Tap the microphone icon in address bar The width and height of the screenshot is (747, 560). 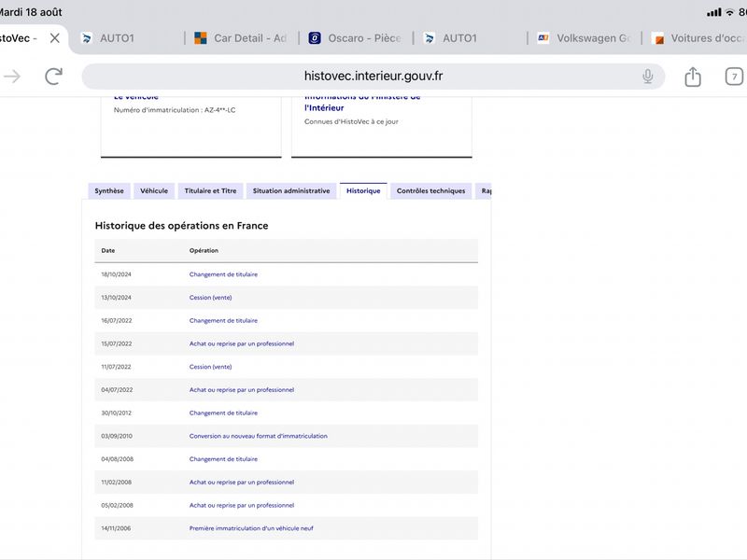coord(647,77)
